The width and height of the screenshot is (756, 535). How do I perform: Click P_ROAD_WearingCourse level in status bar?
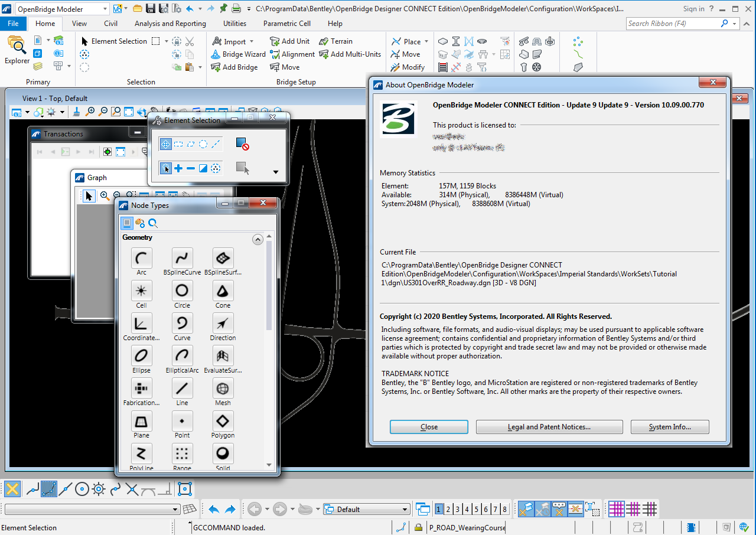467,528
